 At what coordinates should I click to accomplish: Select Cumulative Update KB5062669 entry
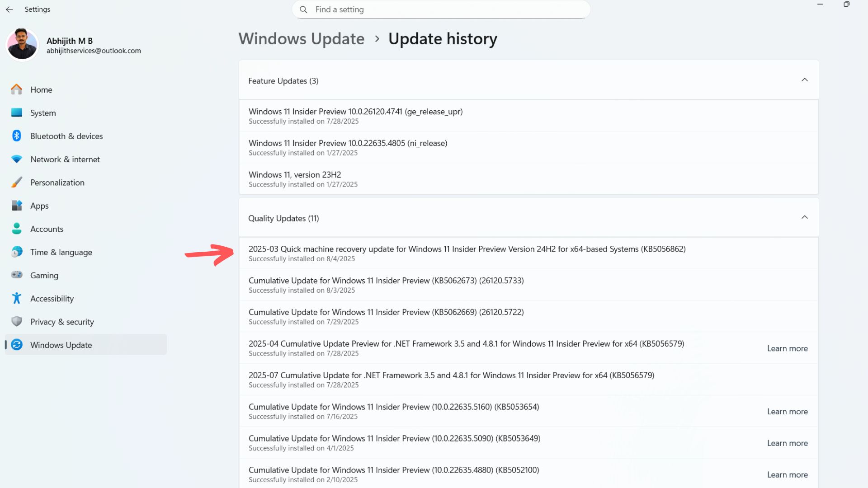tap(528, 316)
